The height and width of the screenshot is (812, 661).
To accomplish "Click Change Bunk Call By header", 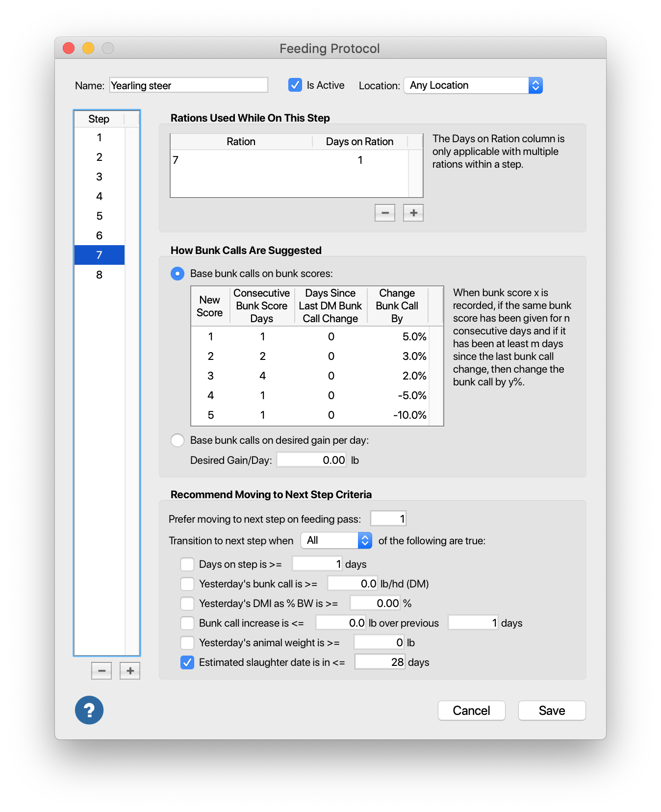I will point(397,306).
